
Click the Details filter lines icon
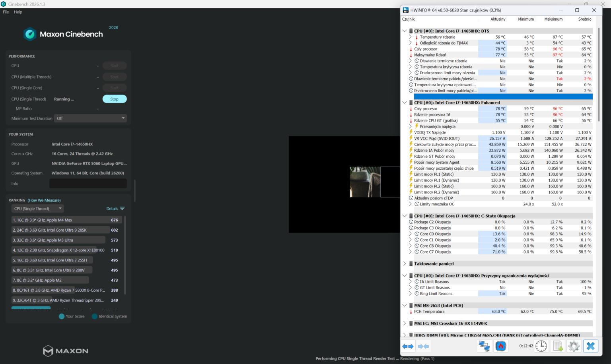tap(122, 208)
